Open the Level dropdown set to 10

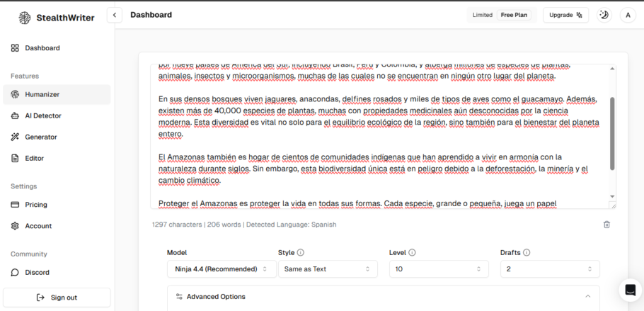438,269
